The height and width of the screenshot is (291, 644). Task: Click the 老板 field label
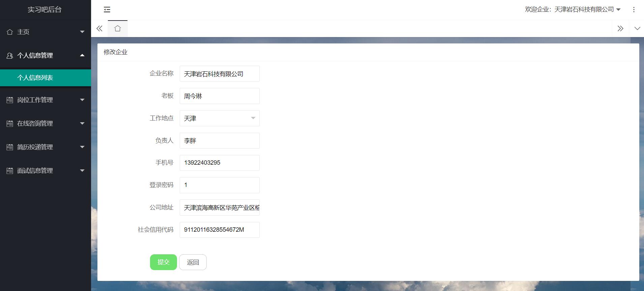168,96
